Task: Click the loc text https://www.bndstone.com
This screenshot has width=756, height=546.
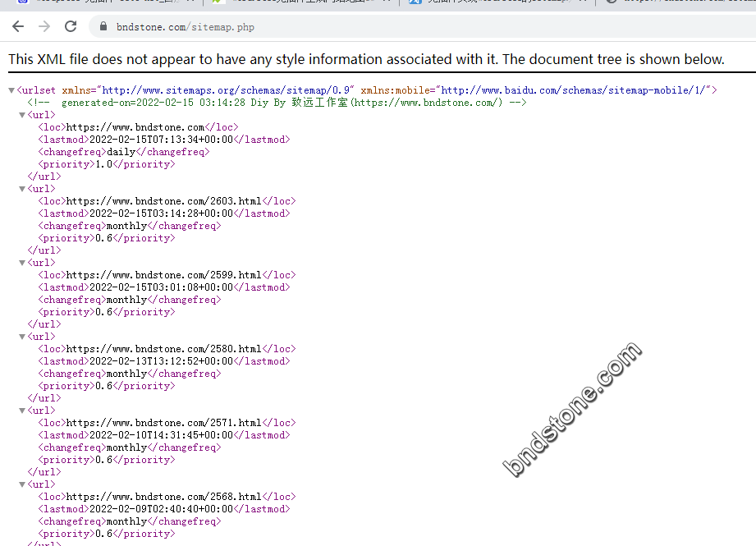Action: tap(135, 127)
